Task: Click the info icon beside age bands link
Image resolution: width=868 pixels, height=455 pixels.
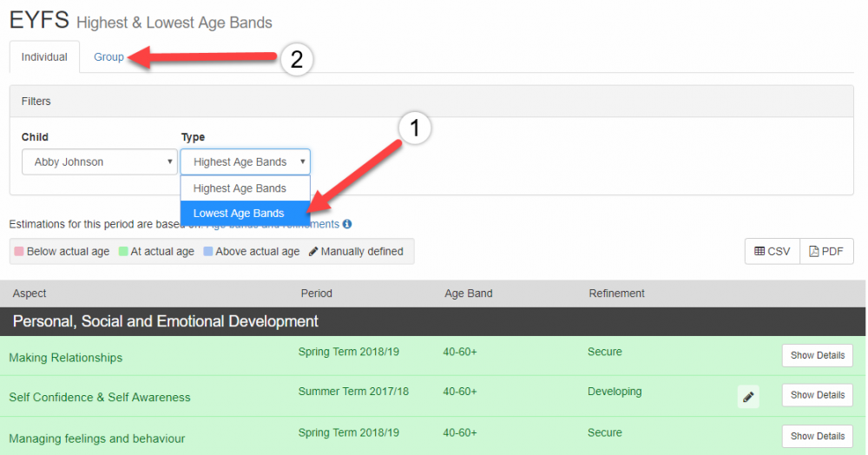Action: click(347, 224)
